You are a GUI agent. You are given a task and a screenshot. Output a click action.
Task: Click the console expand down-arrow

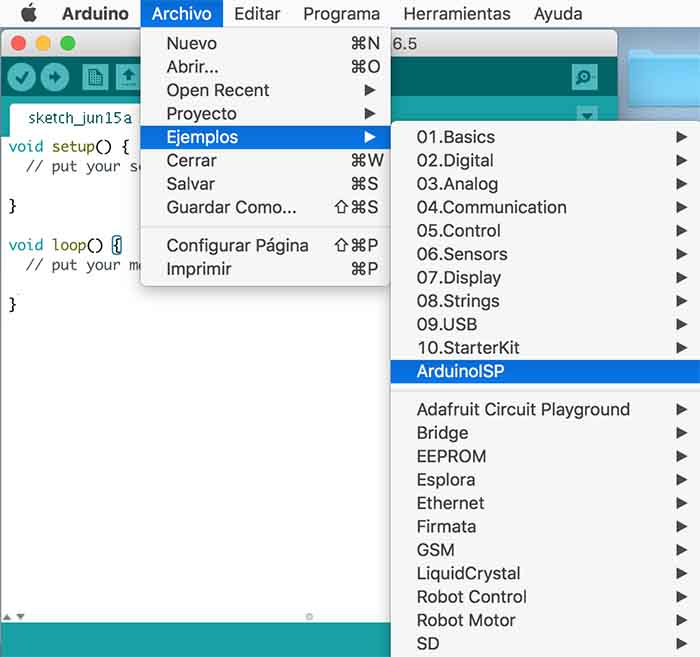click(21, 616)
